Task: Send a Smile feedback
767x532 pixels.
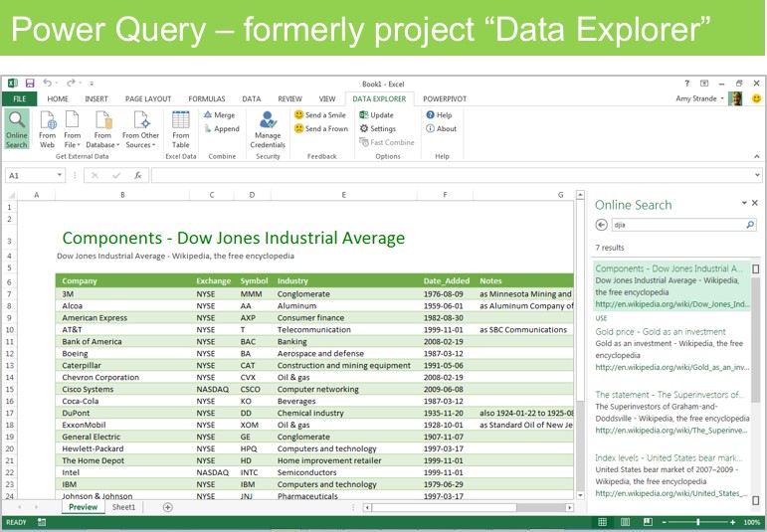Action: (x=320, y=115)
